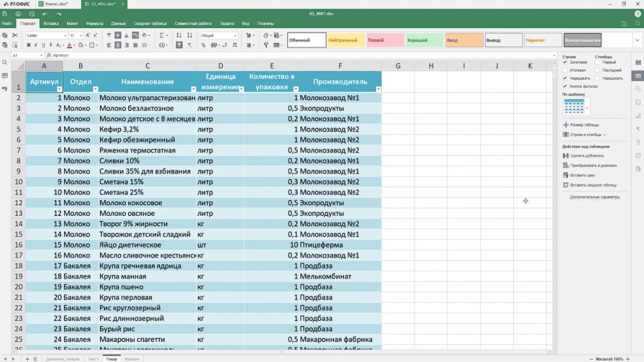Open paragraph settings icon in right sidebar
This screenshot has height=362, width=644.
point(638,129)
